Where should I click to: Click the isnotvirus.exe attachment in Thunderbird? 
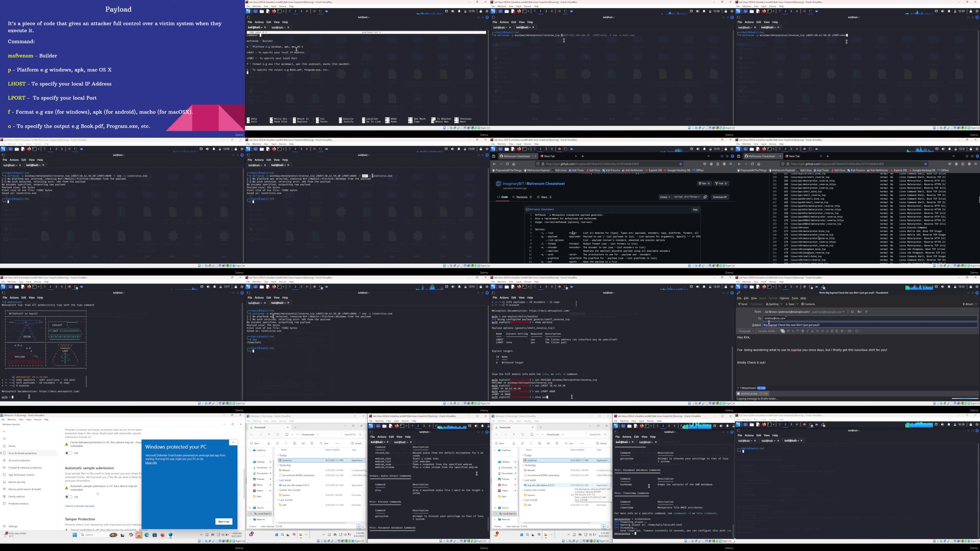coord(752,394)
